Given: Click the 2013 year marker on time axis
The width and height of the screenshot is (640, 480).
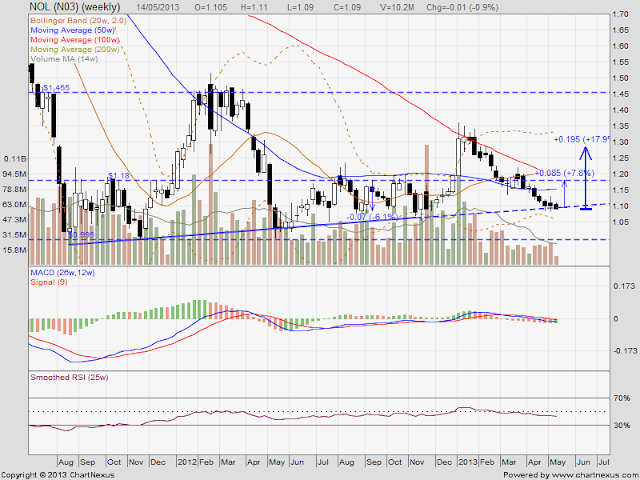Looking at the screenshot, I should [x=468, y=462].
